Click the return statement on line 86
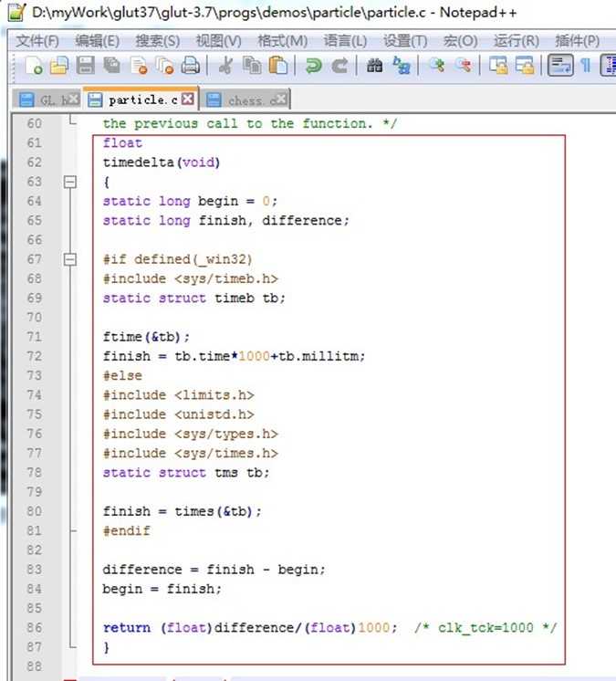Screen dimensions: 616x681 coord(250,627)
